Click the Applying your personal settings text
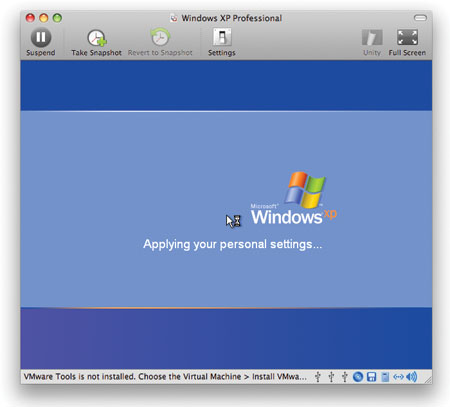 [233, 244]
